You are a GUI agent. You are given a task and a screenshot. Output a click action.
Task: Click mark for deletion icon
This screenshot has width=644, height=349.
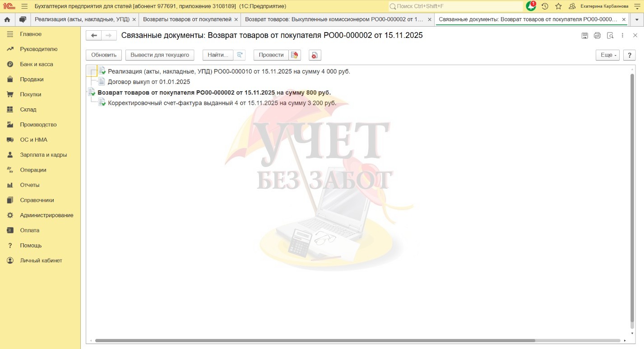point(315,55)
